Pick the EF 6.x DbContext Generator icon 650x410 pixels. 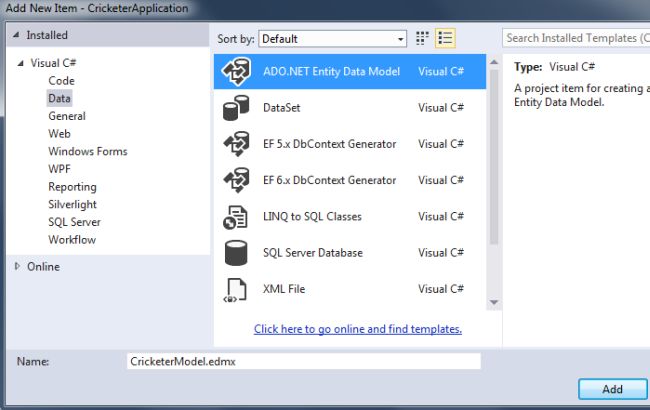[x=235, y=180]
